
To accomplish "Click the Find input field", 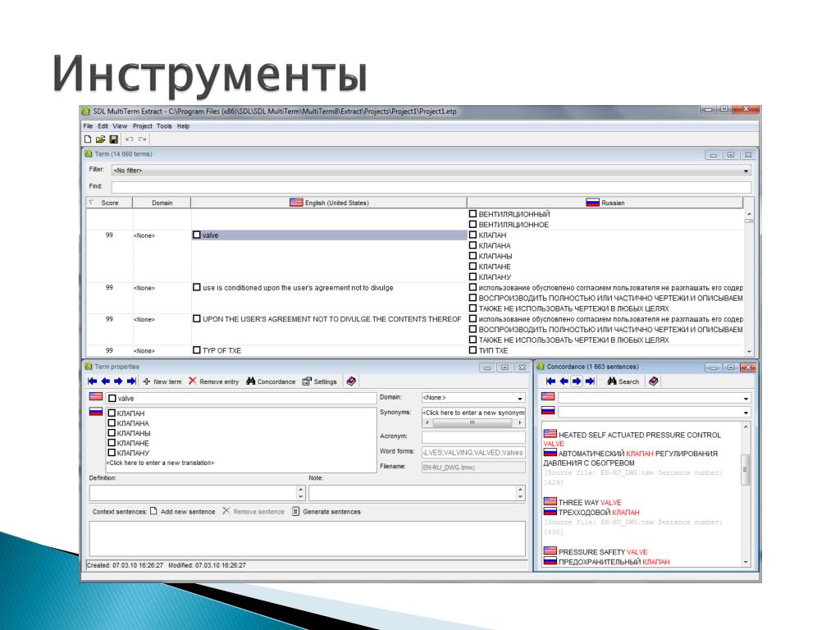I will click(x=431, y=186).
